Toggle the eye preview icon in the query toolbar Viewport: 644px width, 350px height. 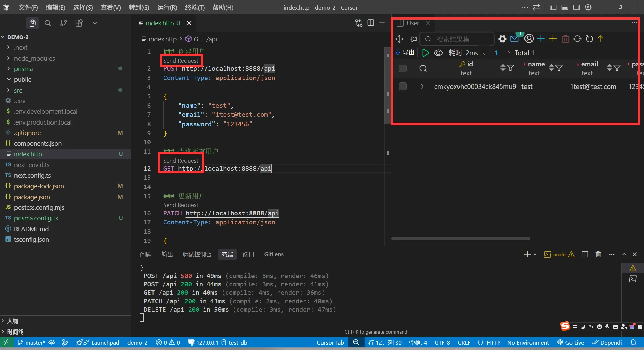438,53
